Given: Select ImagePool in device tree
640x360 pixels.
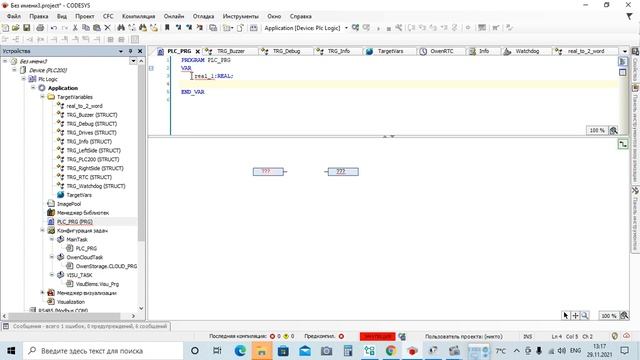Looking at the screenshot, I should click(x=69, y=204).
